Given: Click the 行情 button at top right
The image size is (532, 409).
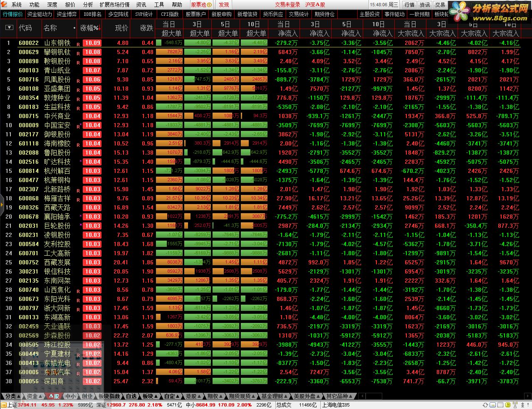Looking at the screenshot, I should 409,5.
